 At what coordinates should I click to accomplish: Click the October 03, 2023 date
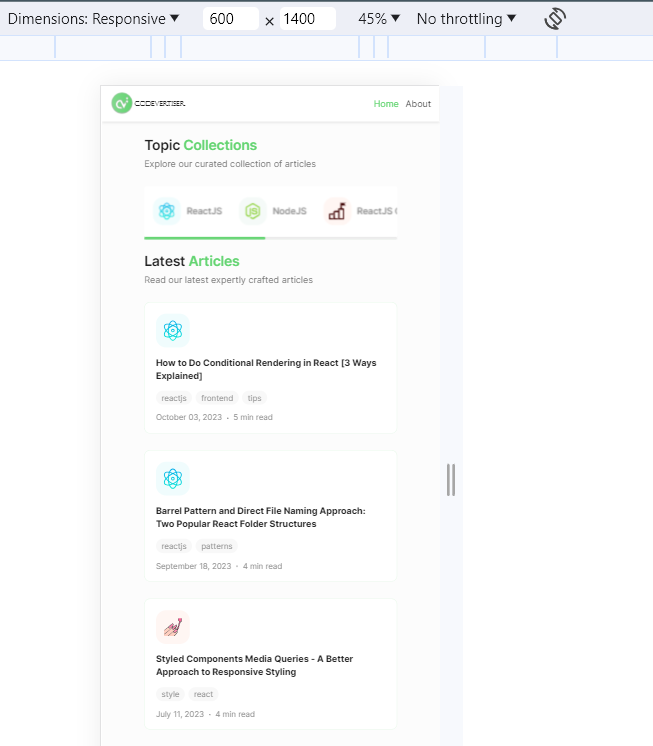click(x=189, y=417)
